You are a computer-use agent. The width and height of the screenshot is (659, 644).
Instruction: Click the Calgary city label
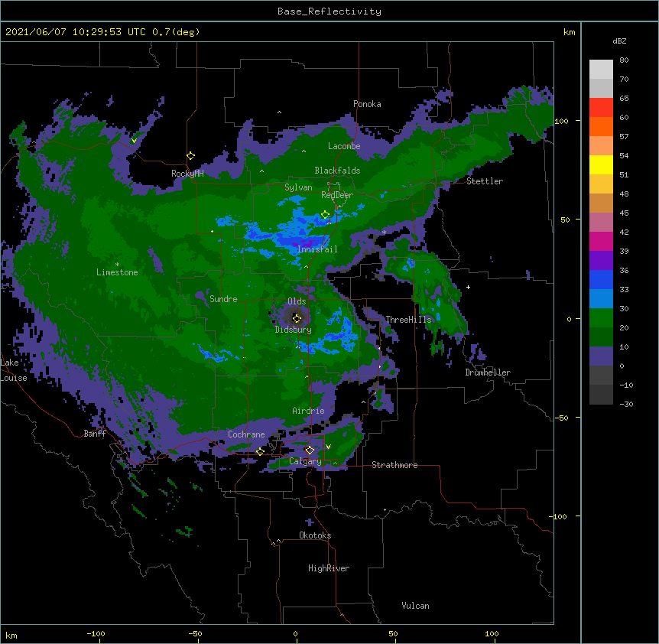(x=305, y=461)
